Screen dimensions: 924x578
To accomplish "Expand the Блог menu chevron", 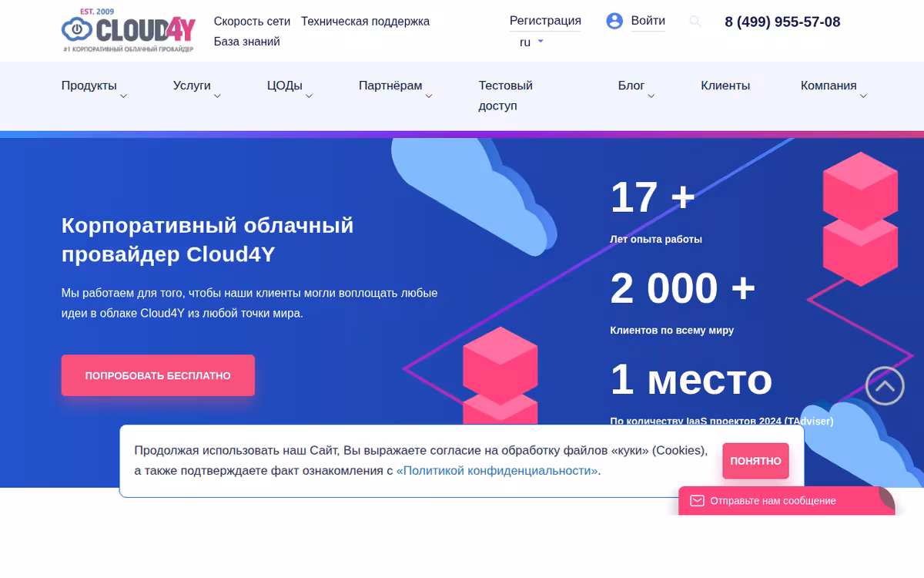I will tap(651, 96).
